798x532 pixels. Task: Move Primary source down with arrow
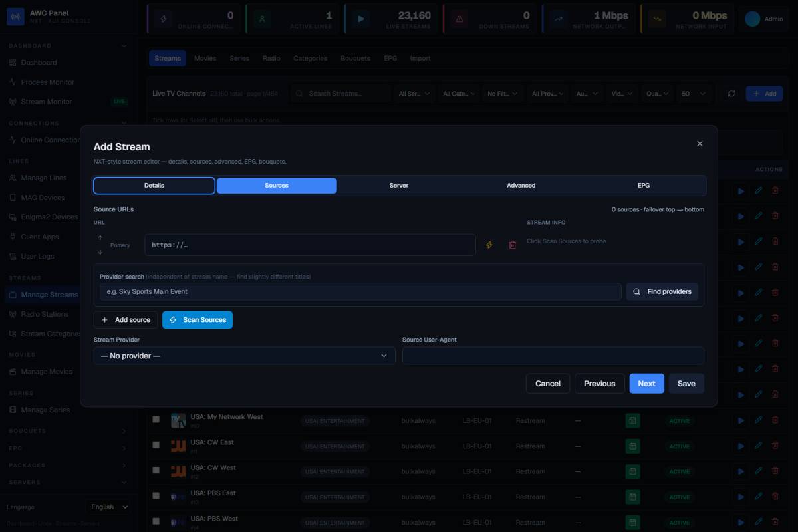[100, 253]
